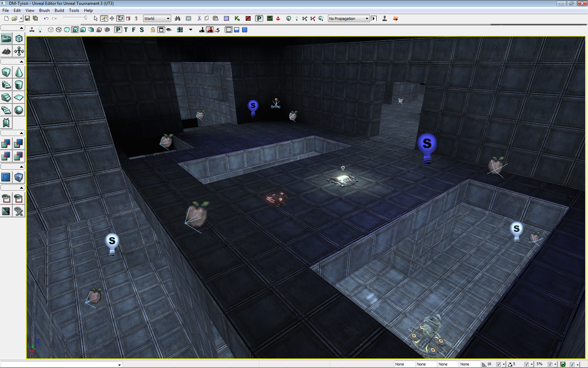Screen dimensions: 588x368
Task: Switch viewport to Top view T
Action: click(126, 30)
